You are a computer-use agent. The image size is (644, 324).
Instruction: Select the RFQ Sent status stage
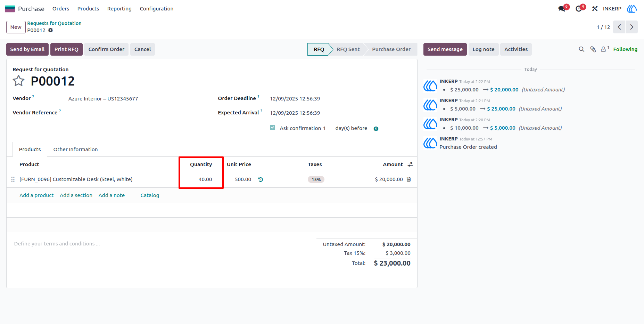pyautogui.click(x=348, y=49)
